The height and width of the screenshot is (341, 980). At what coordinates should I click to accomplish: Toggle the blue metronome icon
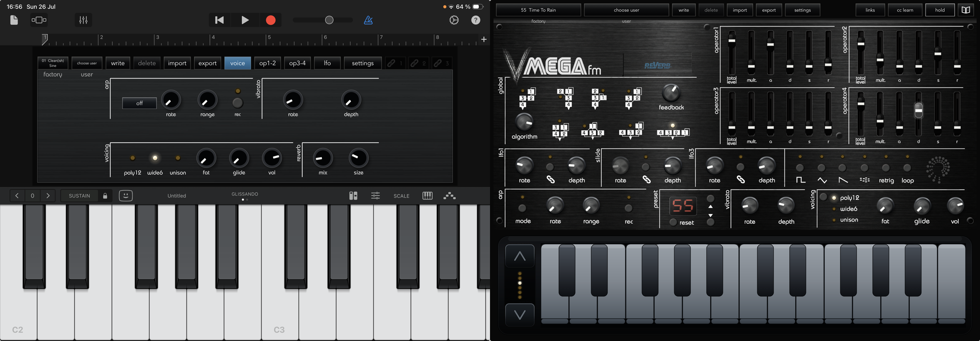pos(368,20)
